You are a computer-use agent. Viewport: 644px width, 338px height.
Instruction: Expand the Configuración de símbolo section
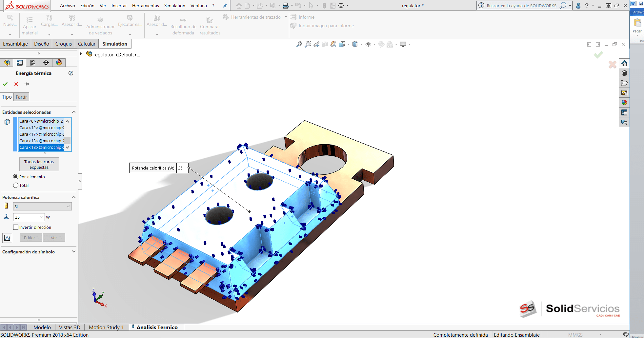(74, 251)
